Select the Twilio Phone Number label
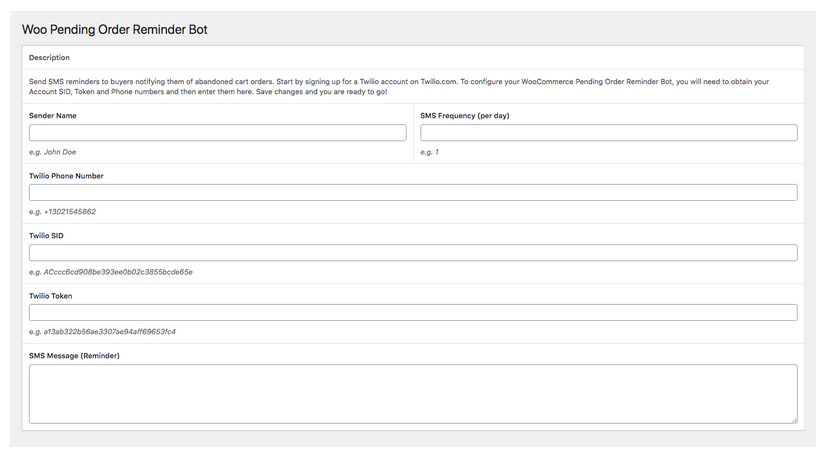The height and width of the screenshot is (459, 828). click(x=66, y=176)
